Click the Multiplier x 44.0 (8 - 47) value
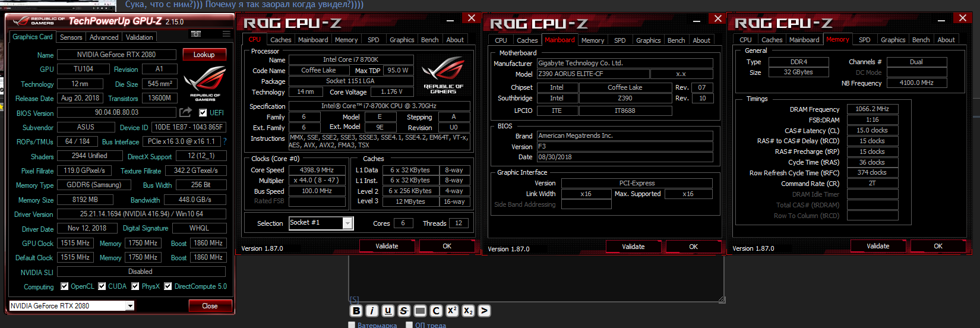 [317, 180]
